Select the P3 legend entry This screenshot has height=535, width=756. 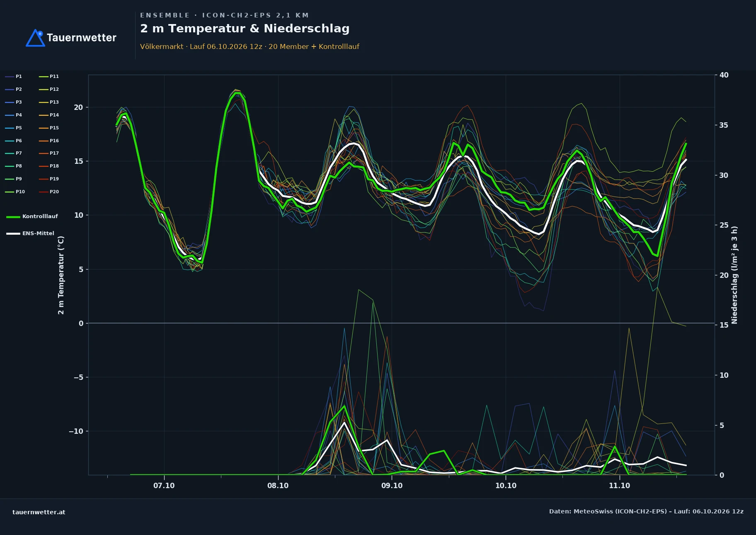click(14, 102)
